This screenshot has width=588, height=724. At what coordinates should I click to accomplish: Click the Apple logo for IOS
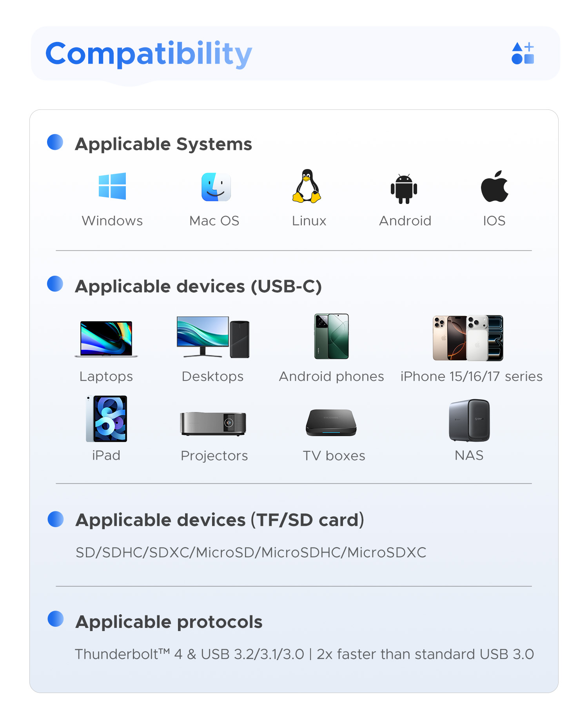pos(495,186)
